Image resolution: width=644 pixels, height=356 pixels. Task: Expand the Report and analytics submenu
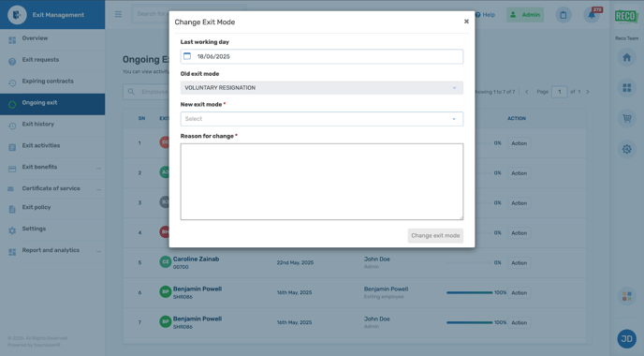[98, 251]
